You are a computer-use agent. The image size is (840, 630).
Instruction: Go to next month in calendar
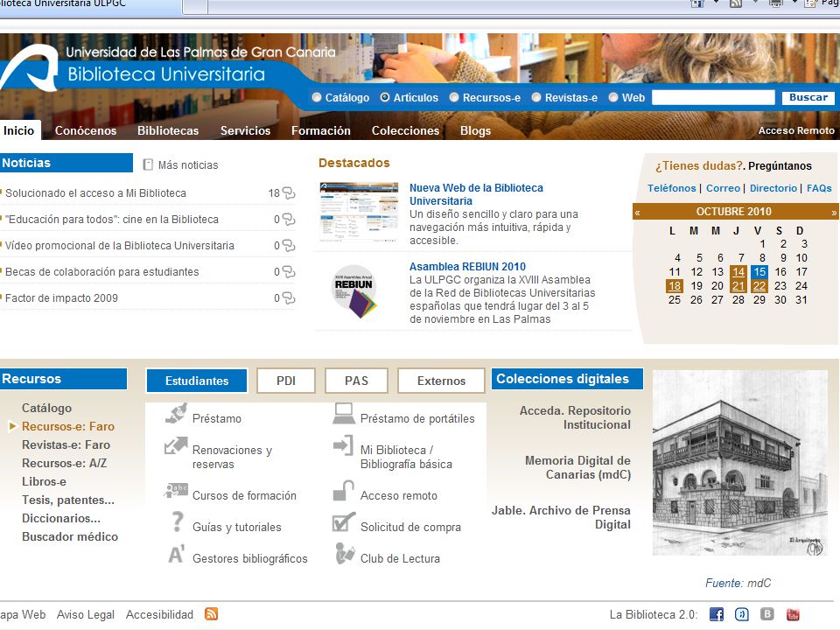coord(834,212)
